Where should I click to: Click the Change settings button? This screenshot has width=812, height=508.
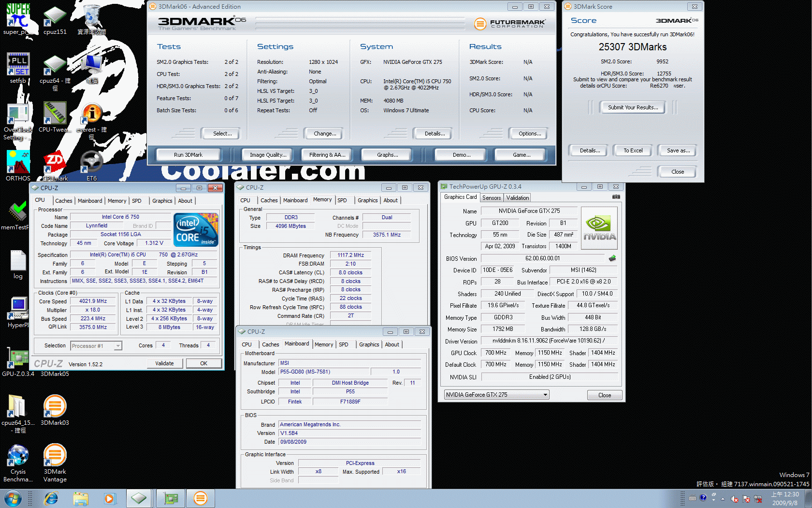tap(325, 134)
